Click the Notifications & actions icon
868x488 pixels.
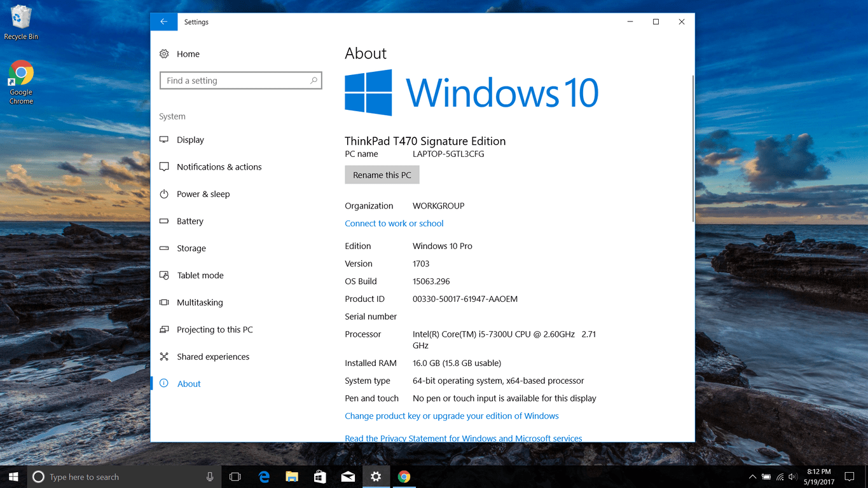click(x=164, y=166)
